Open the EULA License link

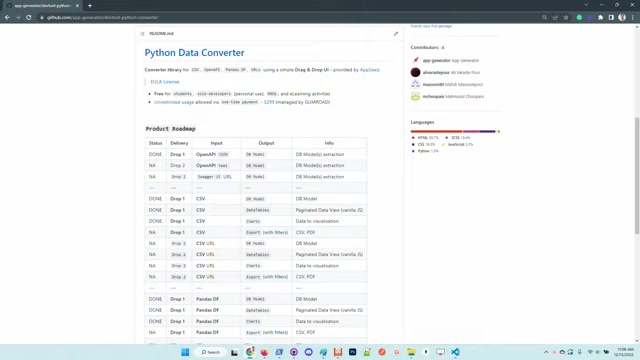pyautogui.click(x=165, y=82)
